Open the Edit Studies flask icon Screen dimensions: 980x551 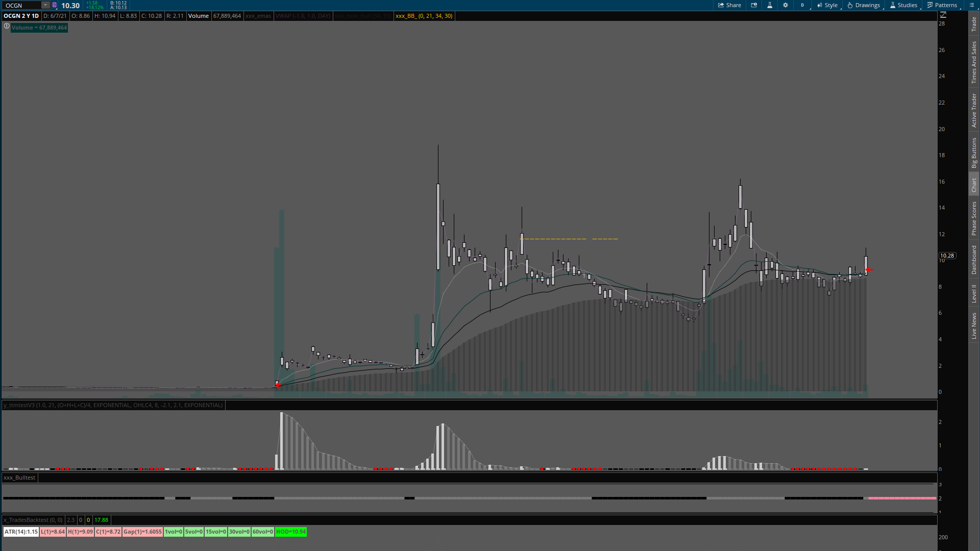(770, 5)
